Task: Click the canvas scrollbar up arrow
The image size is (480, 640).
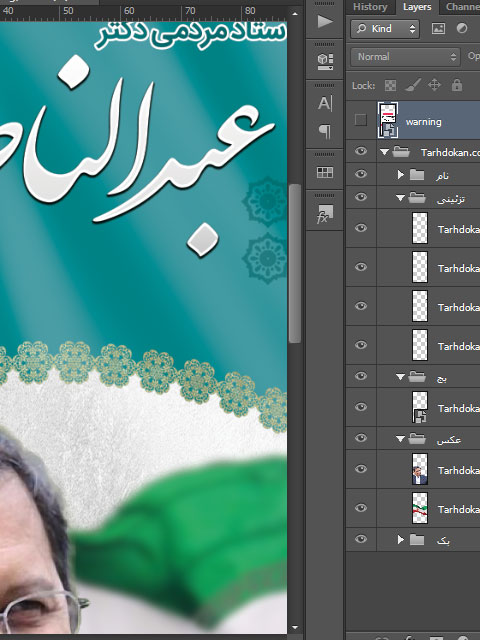Action: [x=295, y=14]
